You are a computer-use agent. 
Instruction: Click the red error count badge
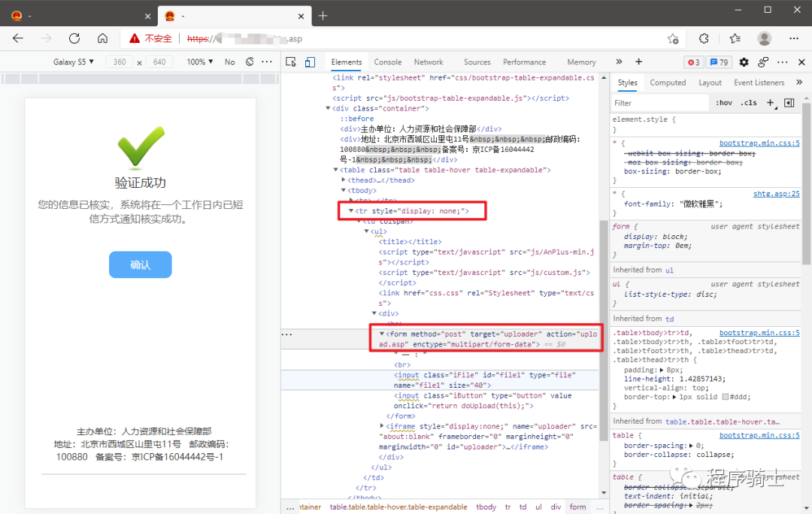point(693,62)
